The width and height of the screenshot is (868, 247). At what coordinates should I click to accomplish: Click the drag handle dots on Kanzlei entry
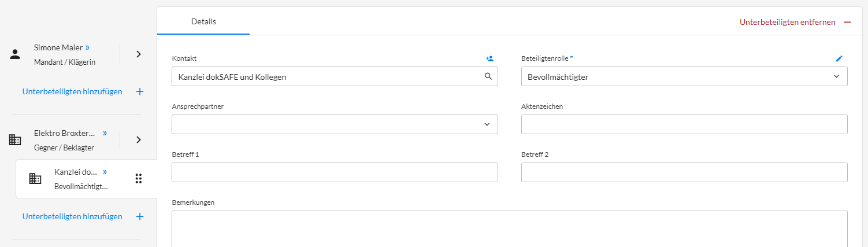(138, 179)
